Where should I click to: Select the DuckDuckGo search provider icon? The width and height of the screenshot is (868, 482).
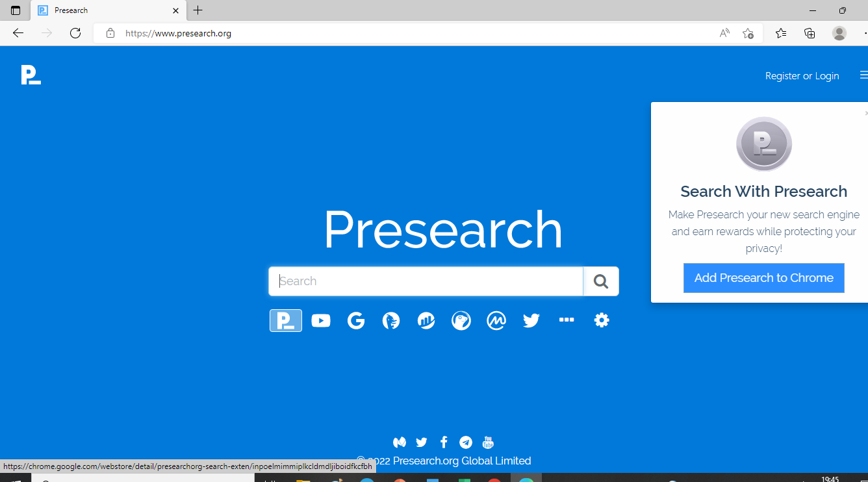391,320
